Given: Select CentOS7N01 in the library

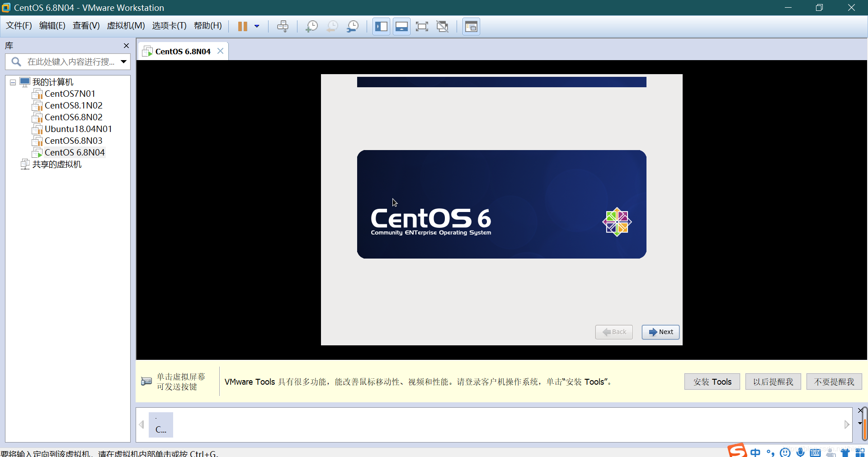Looking at the screenshot, I should pos(70,94).
